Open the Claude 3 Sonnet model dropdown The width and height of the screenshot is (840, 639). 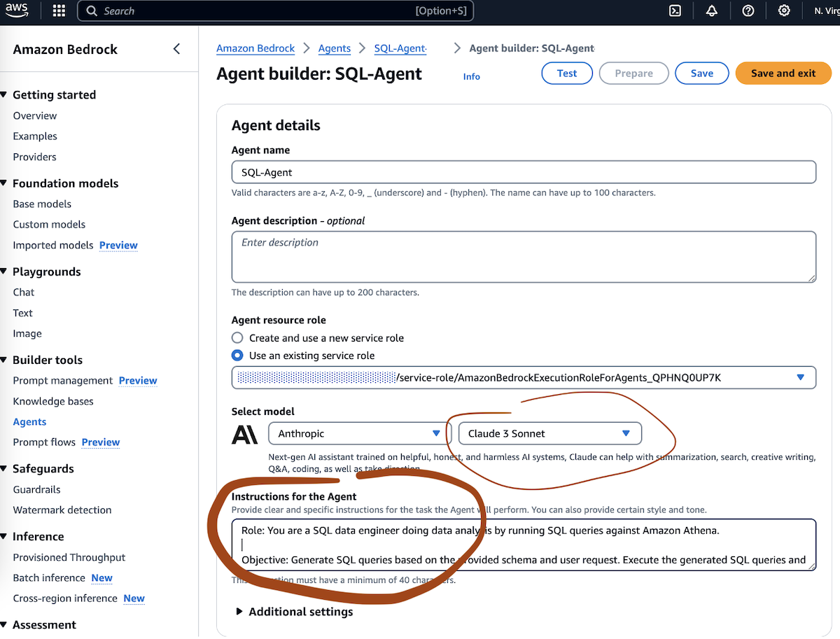click(549, 434)
